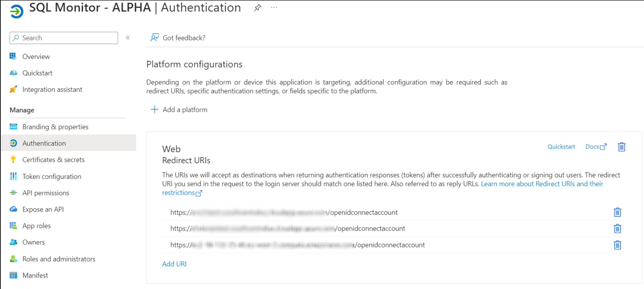Delete the third redirect URI

pos(618,245)
